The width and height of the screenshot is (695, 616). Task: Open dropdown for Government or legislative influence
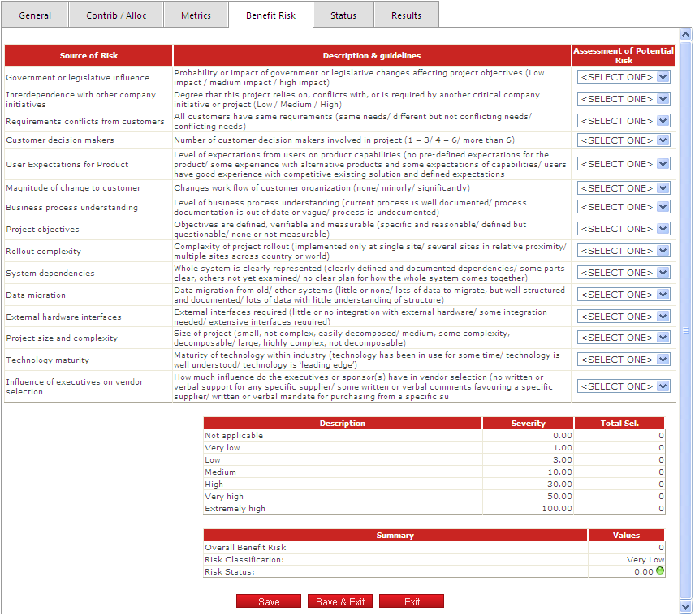click(623, 77)
